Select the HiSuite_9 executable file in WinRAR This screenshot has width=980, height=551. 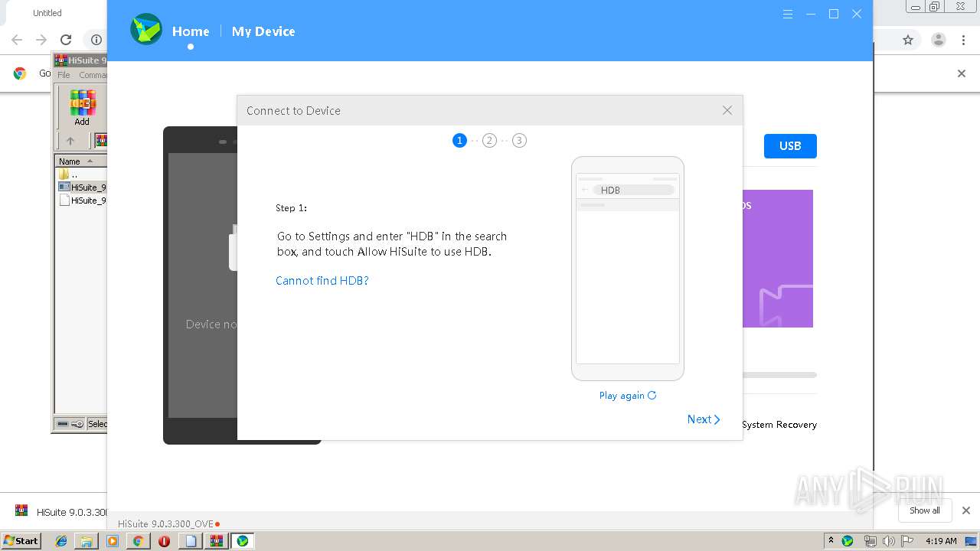pyautogui.click(x=81, y=187)
